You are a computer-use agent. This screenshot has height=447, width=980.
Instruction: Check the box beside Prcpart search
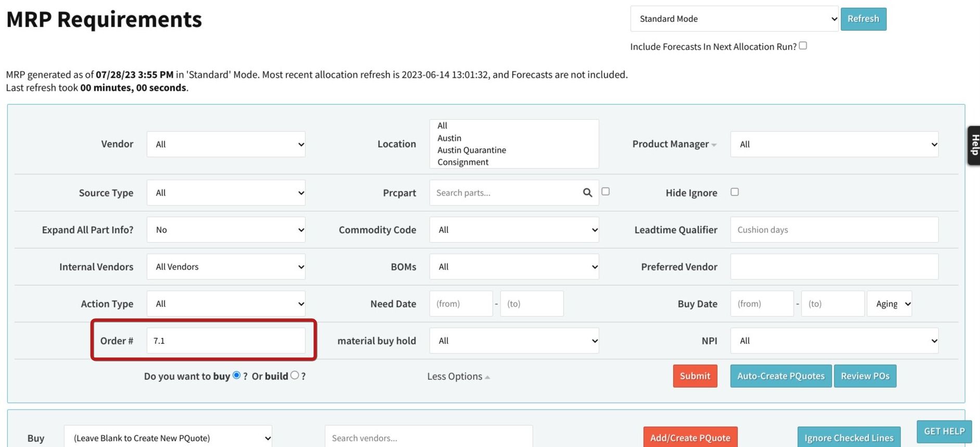pyautogui.click(x=606, y=192)
